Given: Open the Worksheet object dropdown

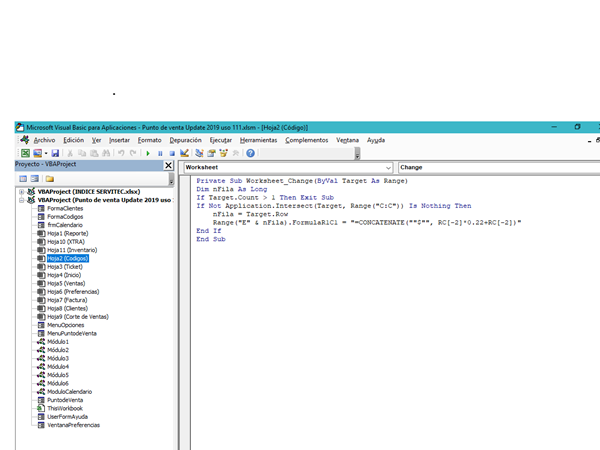Looking at the screenshot, I should [x=387, y=167].
